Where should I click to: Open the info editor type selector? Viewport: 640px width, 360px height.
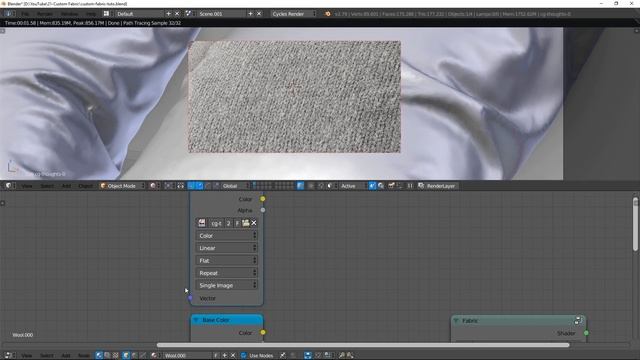[x=9, y=13]
